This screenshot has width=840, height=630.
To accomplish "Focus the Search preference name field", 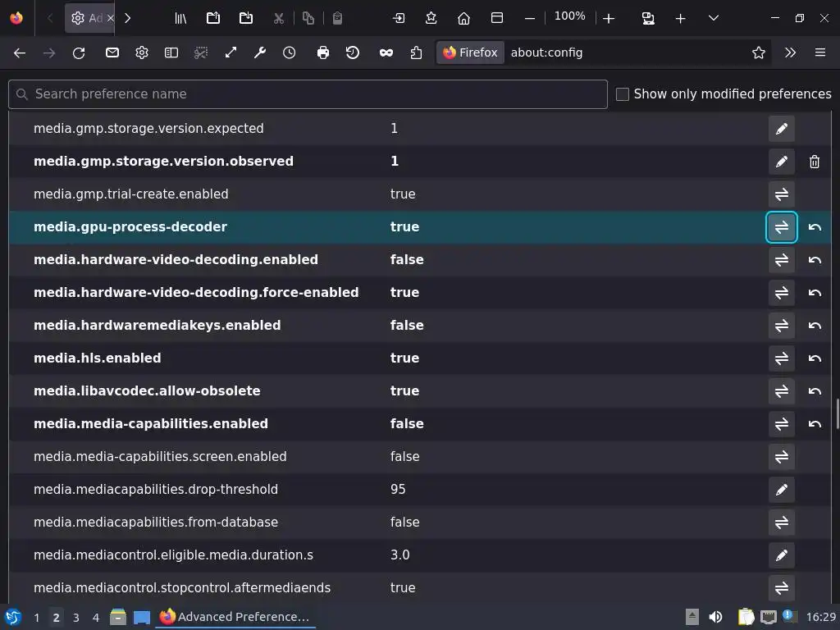I will 308,94.
